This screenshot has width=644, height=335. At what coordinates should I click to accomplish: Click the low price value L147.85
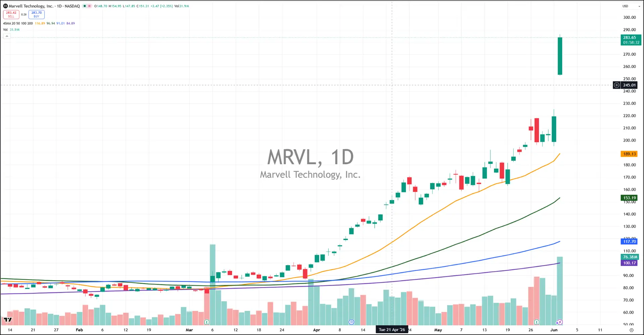point(129,6)
